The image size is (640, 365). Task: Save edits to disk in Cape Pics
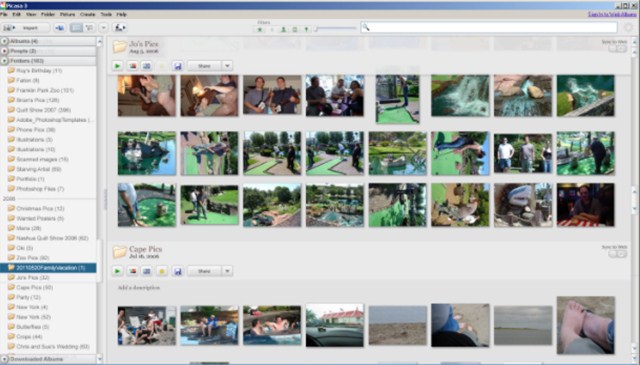click(x=178, y=271)
